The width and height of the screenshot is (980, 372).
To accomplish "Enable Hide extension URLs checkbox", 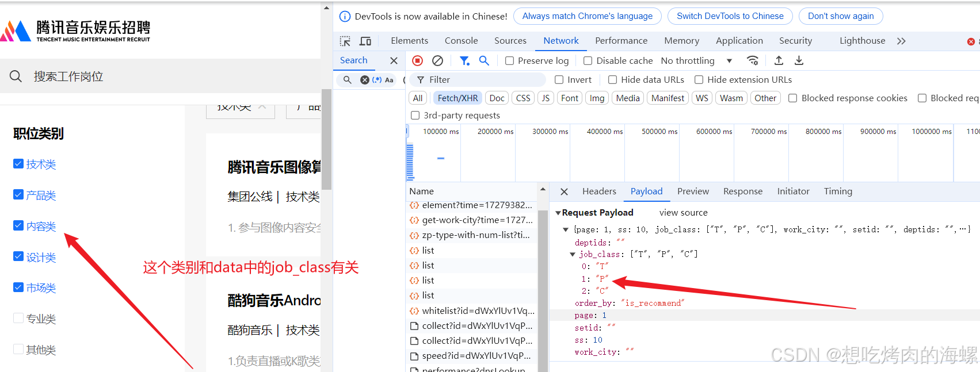I will pos(699,80).
